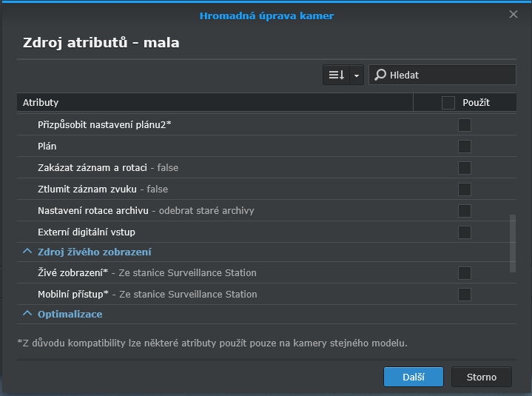Screen dimensions: 532x396
Task: Tick the Zakázat záznam a rotaci checkbox
Action: (x=465, y=168)
